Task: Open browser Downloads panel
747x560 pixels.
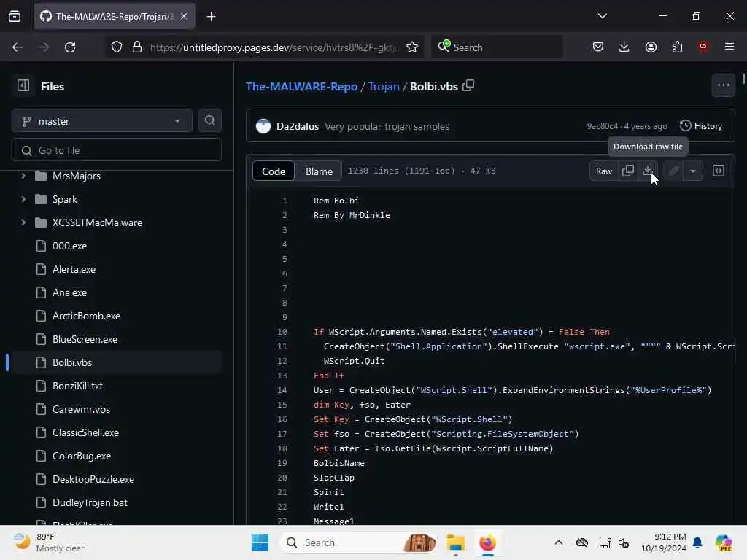Action: click(624, 47)
